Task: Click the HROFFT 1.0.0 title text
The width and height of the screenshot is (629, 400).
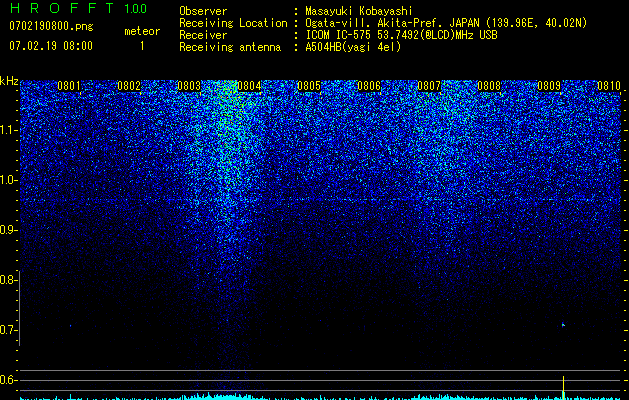Action: (78, 8)
